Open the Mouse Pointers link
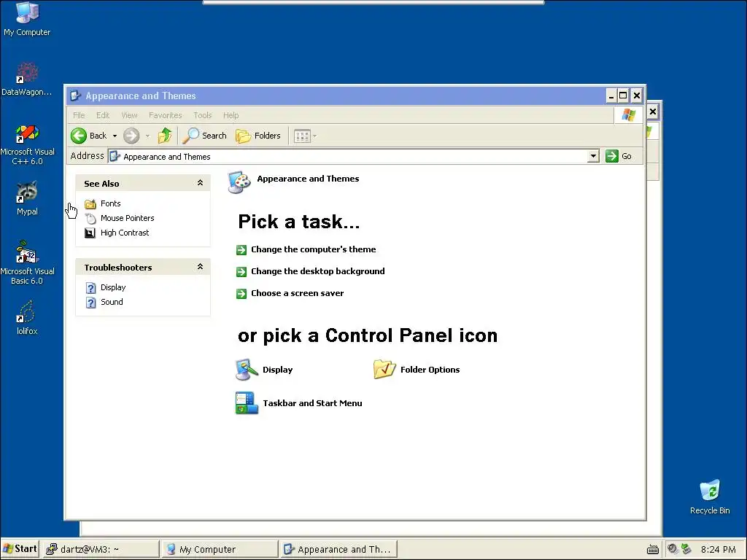 click(x=127, y=218)
